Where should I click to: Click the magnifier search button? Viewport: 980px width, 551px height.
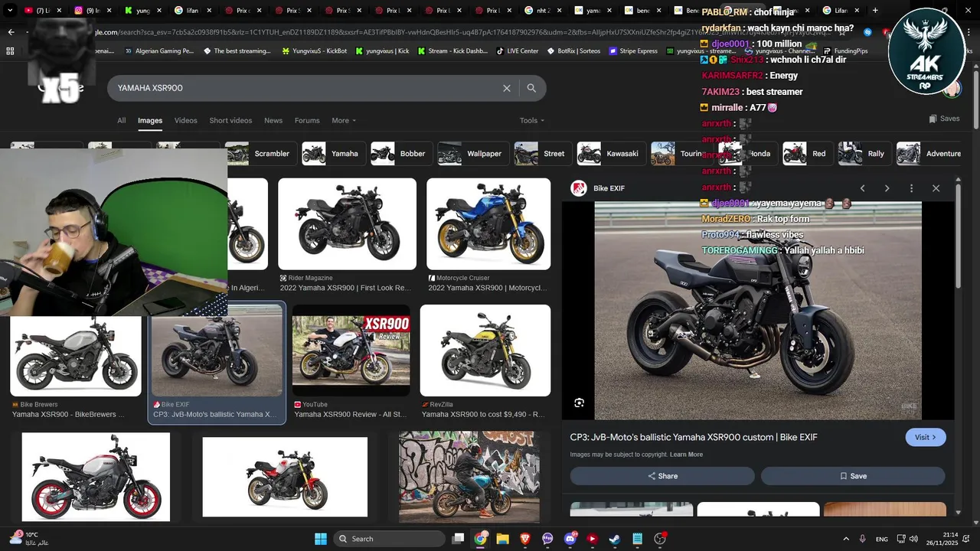tap(531, 88)
